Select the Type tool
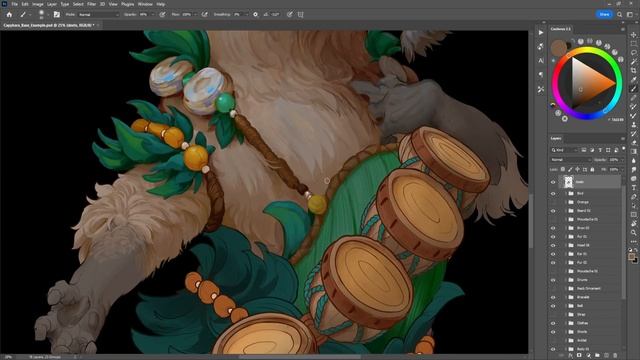This screenshot has width=640, height=360. [x=633, y=188]
